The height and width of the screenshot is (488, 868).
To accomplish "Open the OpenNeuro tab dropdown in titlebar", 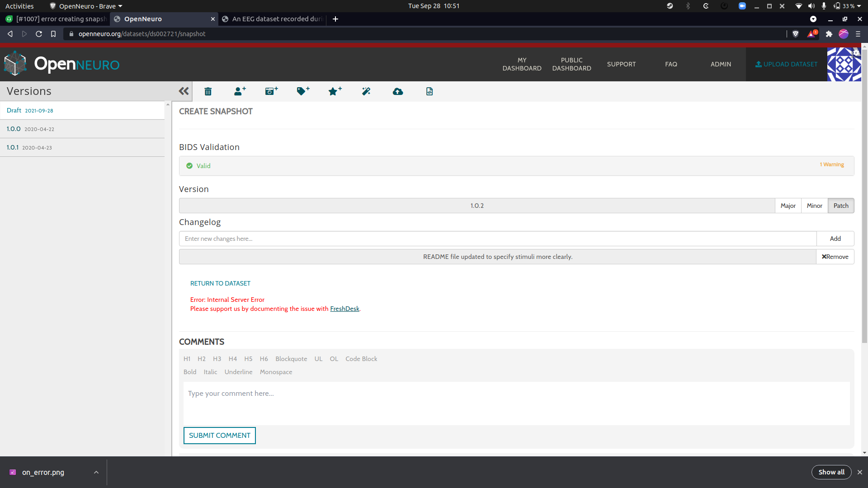I will coord(119,6).
